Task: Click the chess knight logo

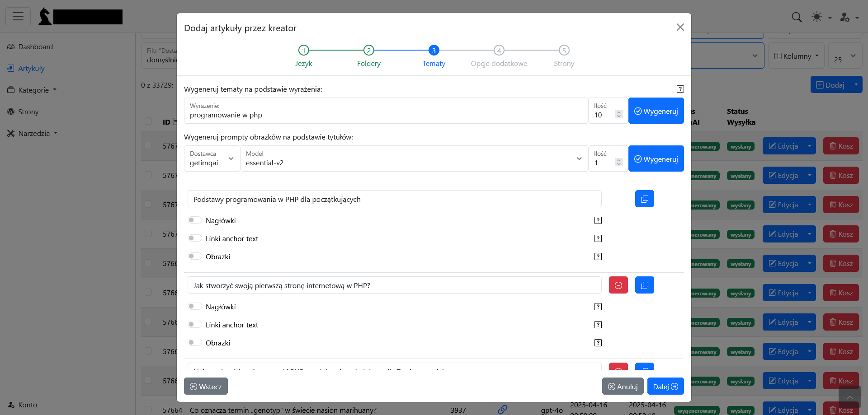Action: click(x=44, y=16)
